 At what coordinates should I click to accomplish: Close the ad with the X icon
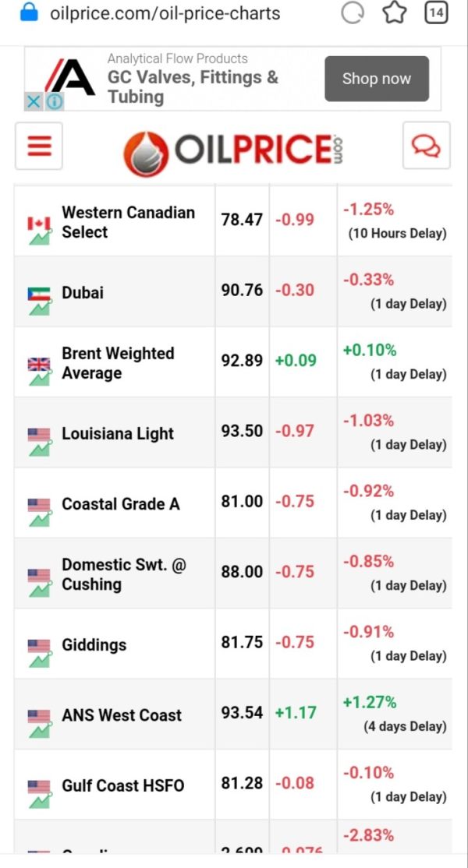tap(34, 102)
